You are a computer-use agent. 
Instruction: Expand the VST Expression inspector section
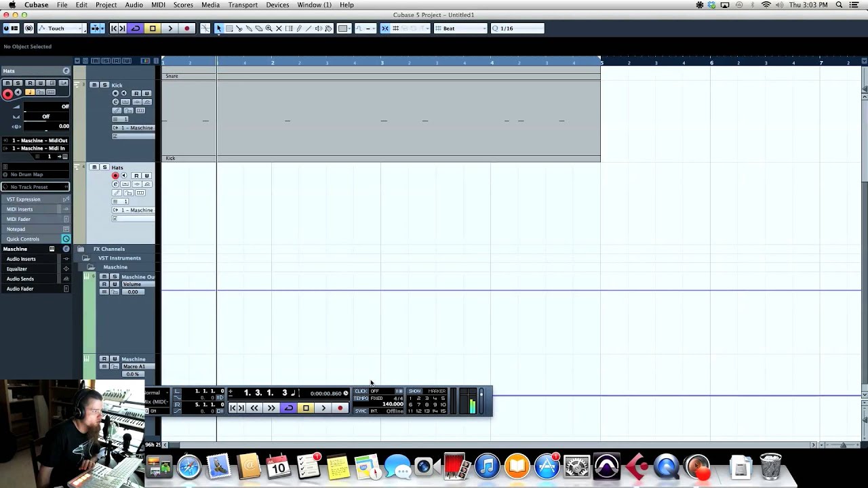pyautogui.click(x=35, y=199)
